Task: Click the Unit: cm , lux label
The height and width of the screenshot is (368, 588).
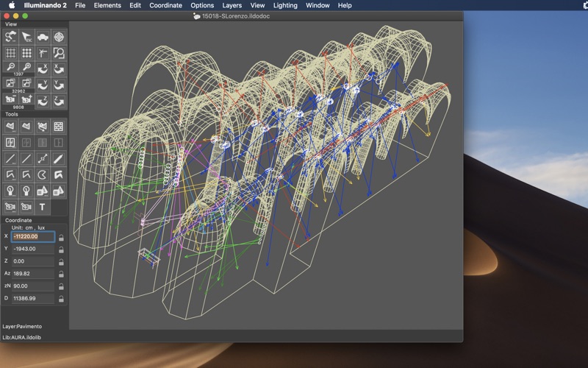Action: [28, 227]
